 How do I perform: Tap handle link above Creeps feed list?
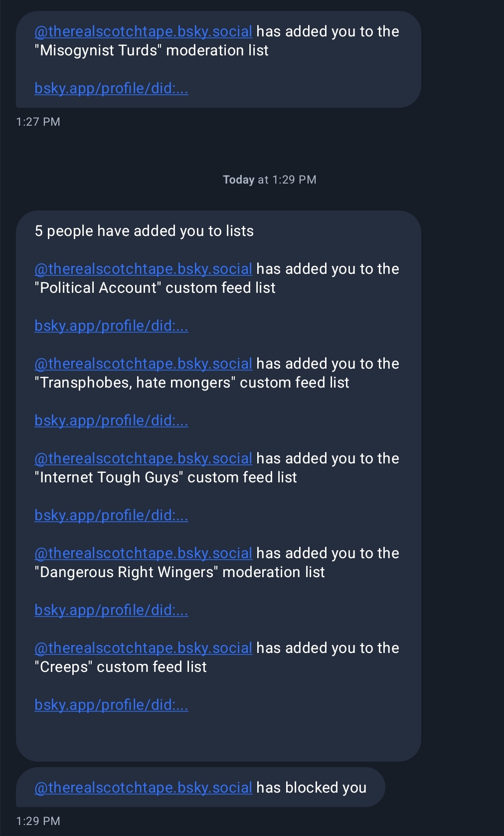click(143, 648)
